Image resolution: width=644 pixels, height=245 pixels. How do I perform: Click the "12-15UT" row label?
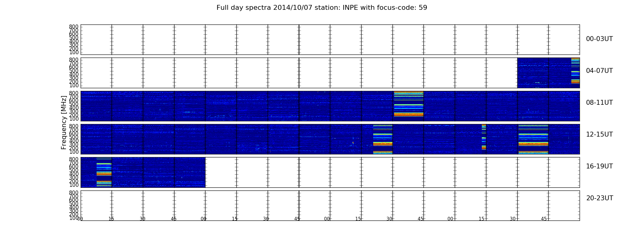[599, 134]
